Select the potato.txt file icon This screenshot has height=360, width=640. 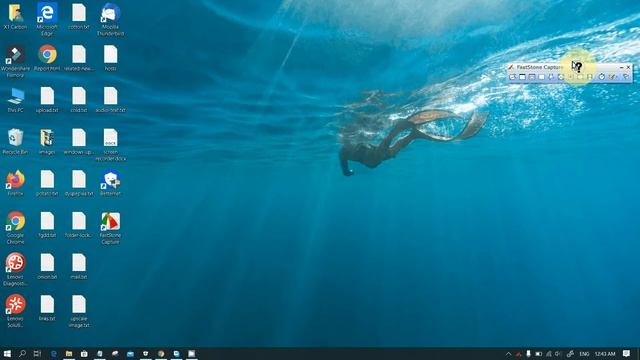[47, 183]
